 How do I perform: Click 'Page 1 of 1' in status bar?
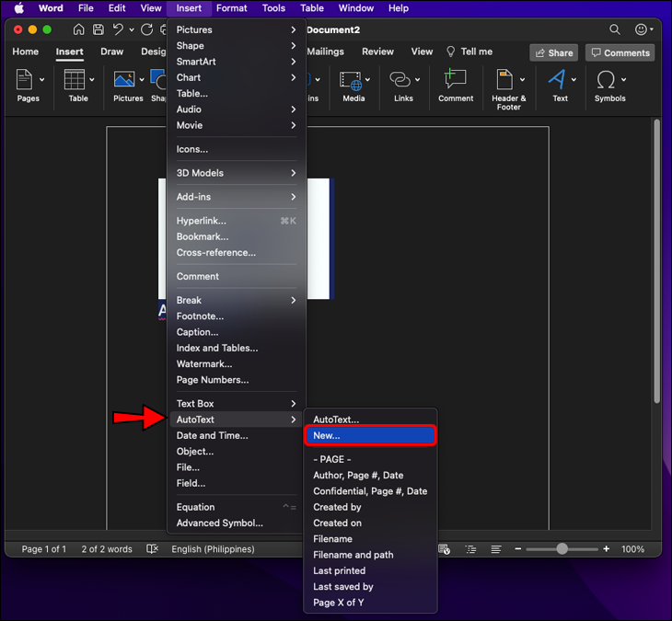click(44, 549)
